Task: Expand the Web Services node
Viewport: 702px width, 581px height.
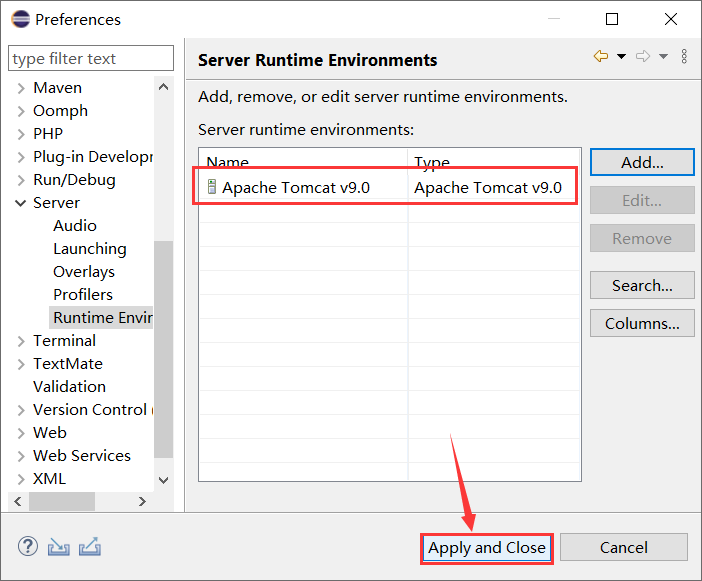Action: pos(21,456)
